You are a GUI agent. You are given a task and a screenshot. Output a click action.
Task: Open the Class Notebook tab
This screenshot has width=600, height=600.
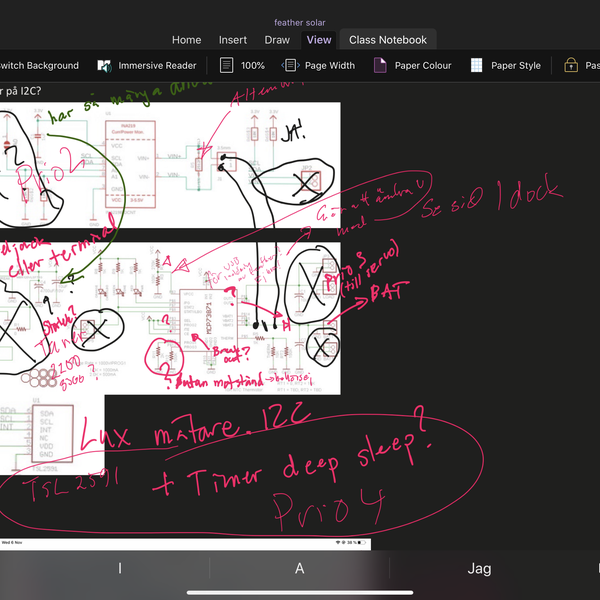(387, 40)
